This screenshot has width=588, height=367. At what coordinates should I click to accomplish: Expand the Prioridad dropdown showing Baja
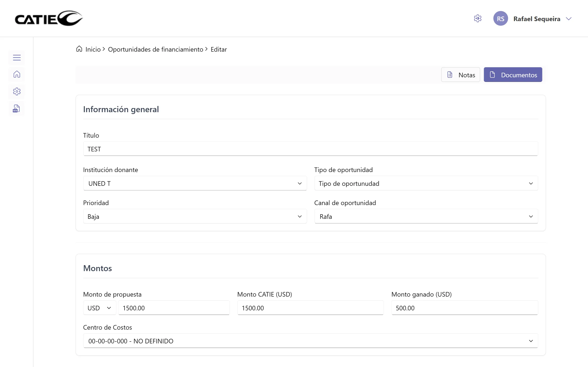coord(195,217)
